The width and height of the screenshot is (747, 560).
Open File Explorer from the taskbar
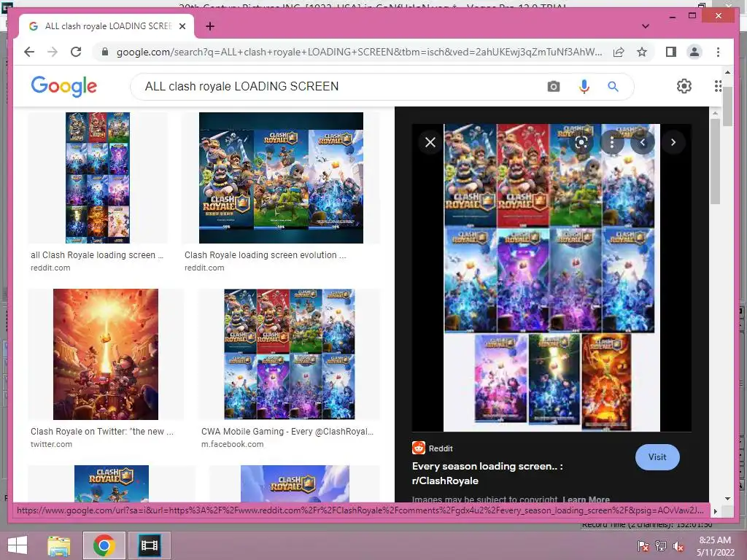click(59, 545)
